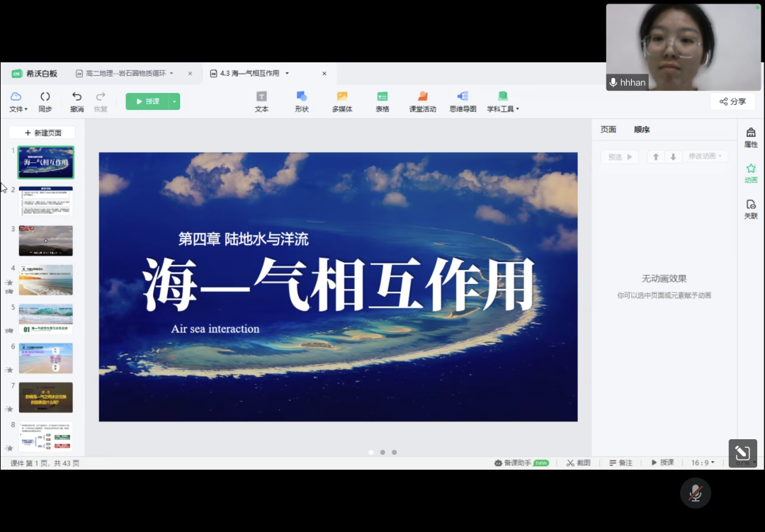Open the 学科工具 subject tools dropdown
The width and height of the screenshot is (765, 532).
point(503,109)
